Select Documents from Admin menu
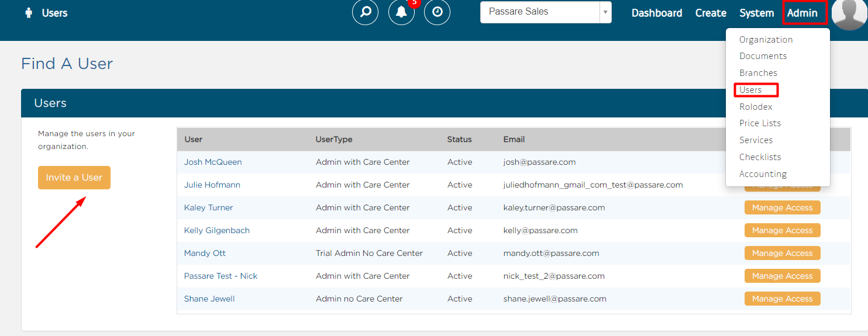The width and height of the screenshot is (868, 336). [x=763, y=56]
